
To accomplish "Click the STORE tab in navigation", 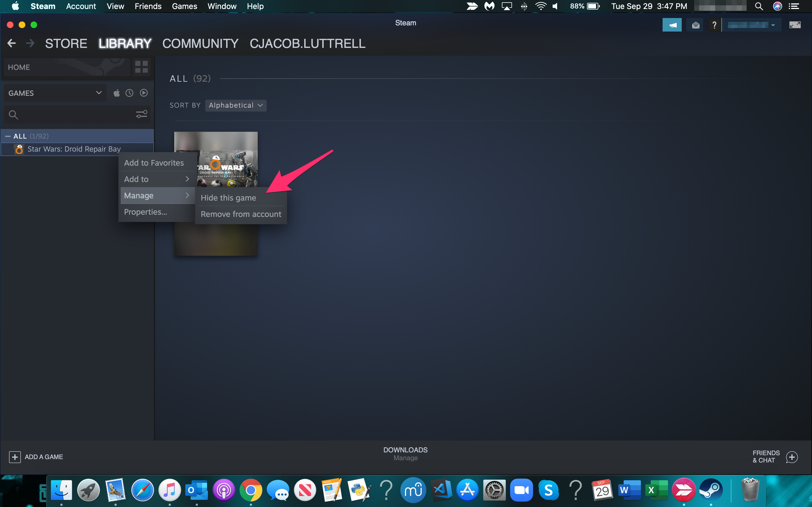I will click(66, 43).
